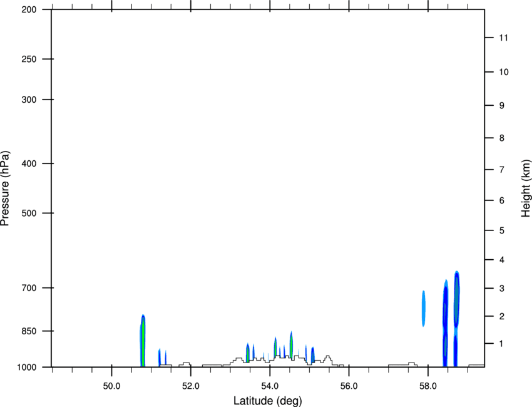The image size is (532, 407).
Task: Click pressure tick label 850
Action: [29, 331]
